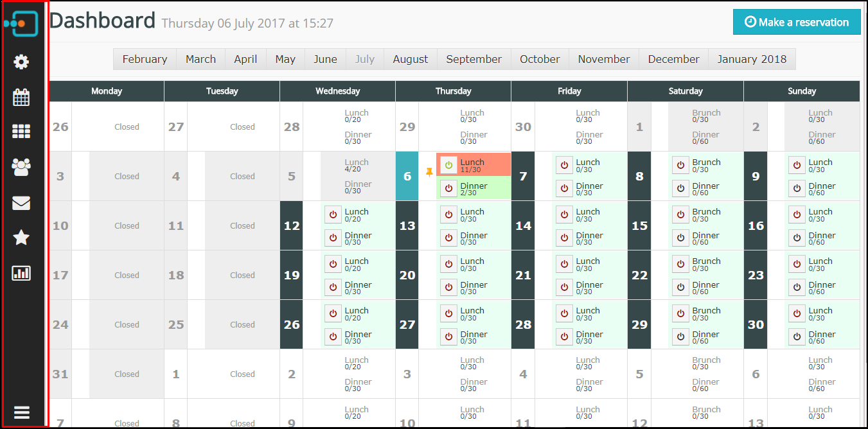Click the highlighted current day 6 cell
The image size is (868, 429).
click(x=407, y=177)
